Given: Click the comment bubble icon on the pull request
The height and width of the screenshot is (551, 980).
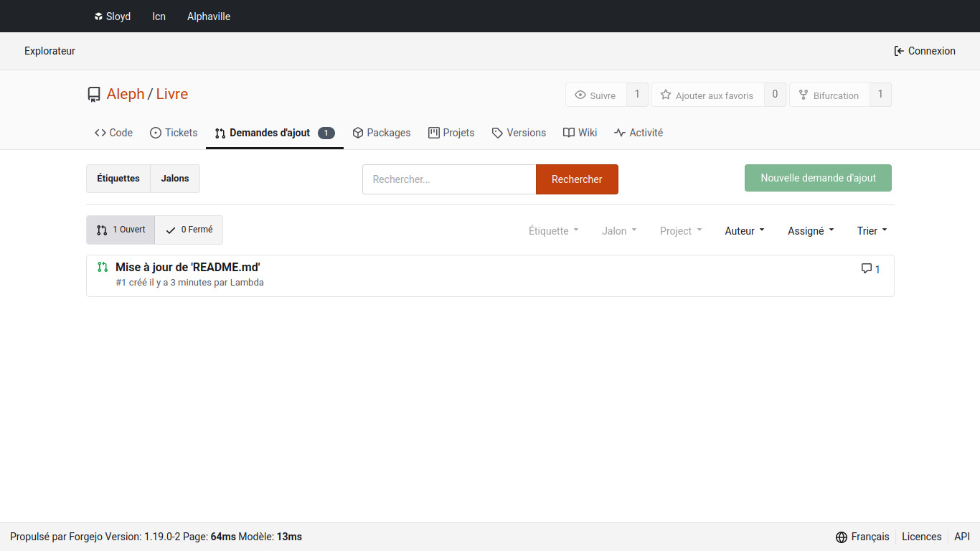Looking at the screenshot, I should [x=867, y=268].
